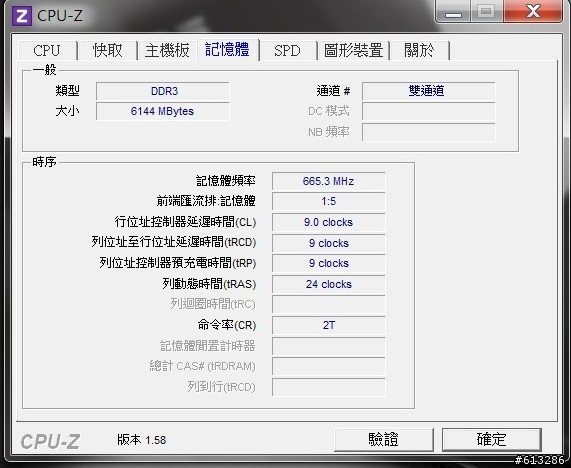The width and height of the screenshot is (571, 468).
Task: Open the 快取 tab
Action: coord(108,50)
